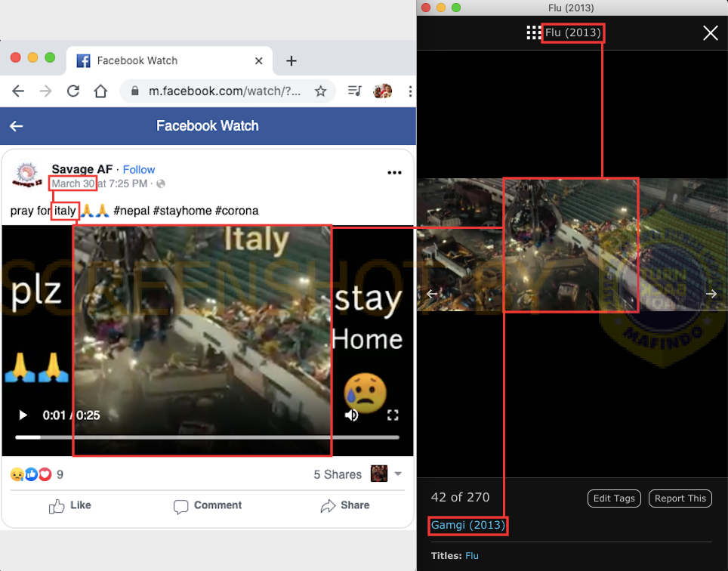Follow the Savage AF page
Screen dimensions: 728x571
coord(139,169)
